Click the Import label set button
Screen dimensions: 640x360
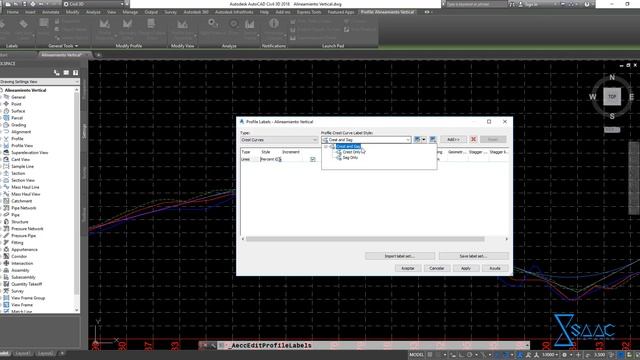click(x=400, y=256)
